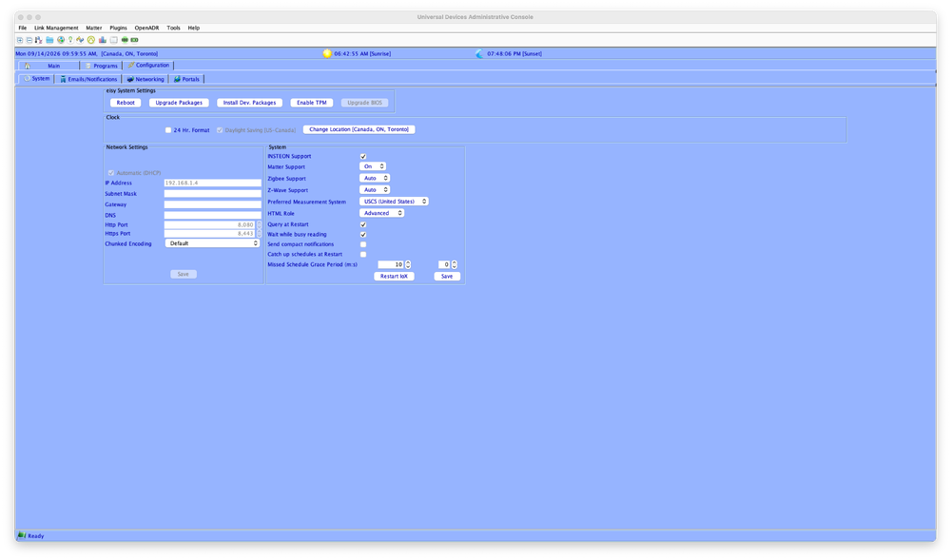951x560 pixels.
Task: Click the light bulb icon in toolbar
Action: coord(70,40)
